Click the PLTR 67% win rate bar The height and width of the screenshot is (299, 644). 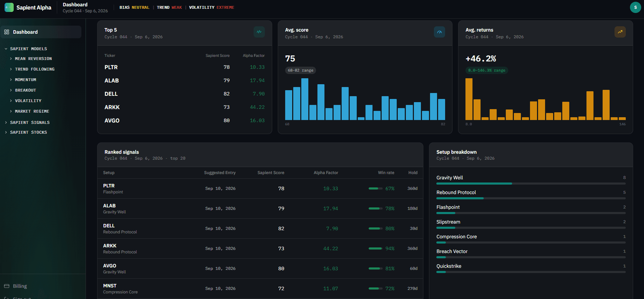point(376,188)
